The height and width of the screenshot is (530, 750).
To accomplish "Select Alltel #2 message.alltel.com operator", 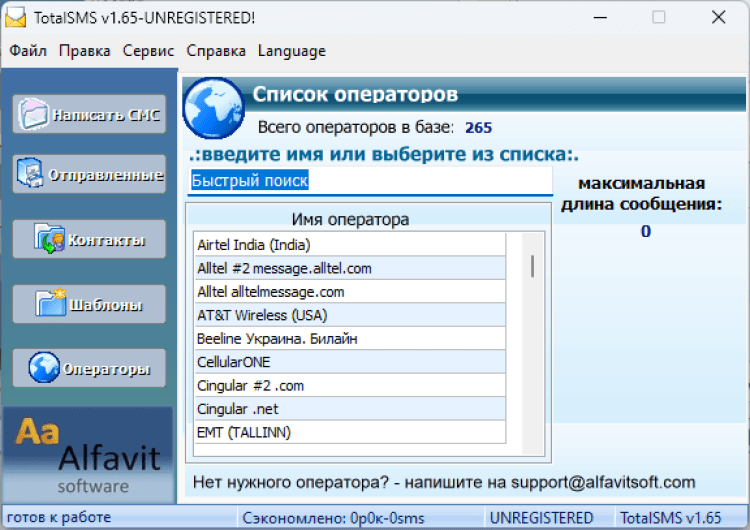I will point(350,268).
